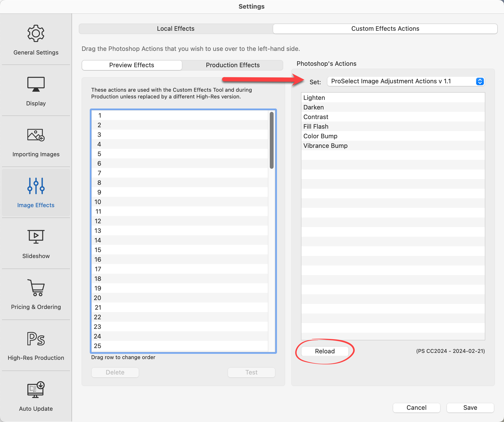Click the preview effects list scrollbar
The image size is (504, 422).
click(271, 140)
